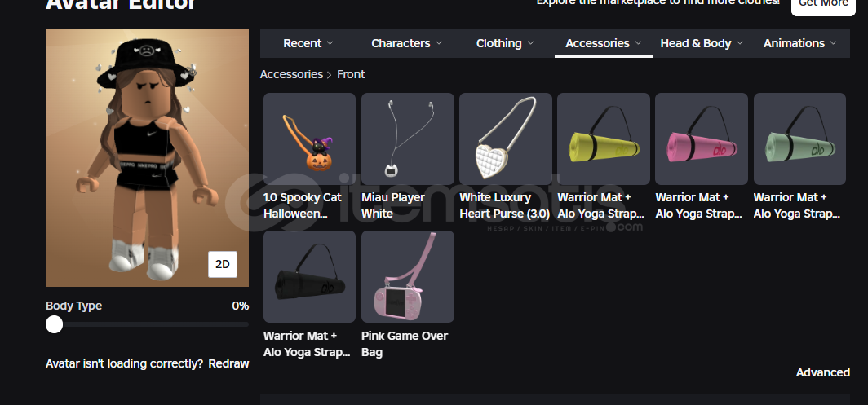
Task: Open the Characters dropdown
Action: tap(407, 43)
